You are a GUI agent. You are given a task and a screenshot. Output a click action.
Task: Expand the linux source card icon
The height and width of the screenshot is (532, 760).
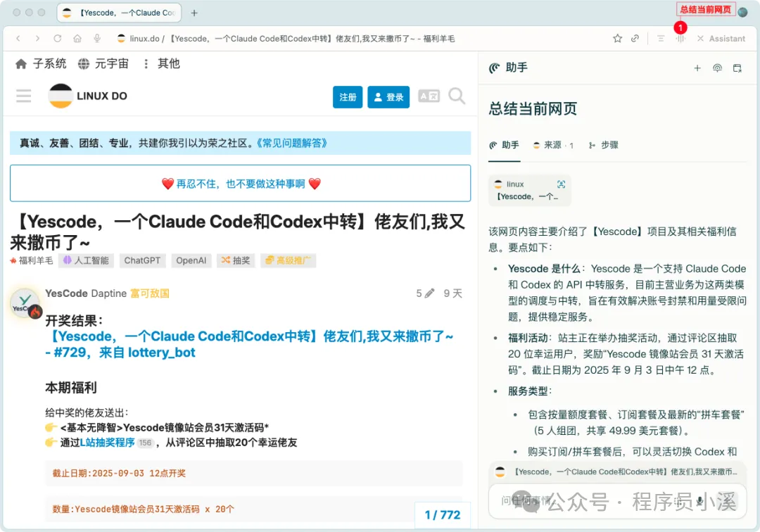click(x=562, y=184)
